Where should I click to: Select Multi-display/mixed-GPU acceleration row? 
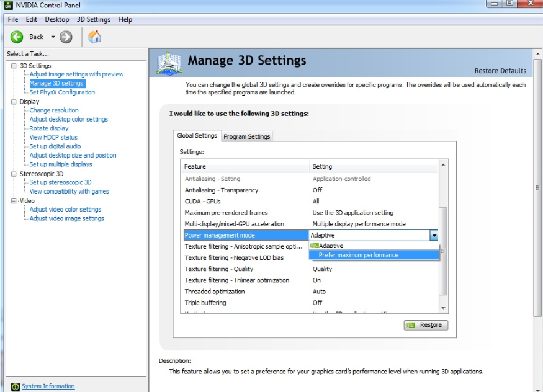tap(311, 224)
